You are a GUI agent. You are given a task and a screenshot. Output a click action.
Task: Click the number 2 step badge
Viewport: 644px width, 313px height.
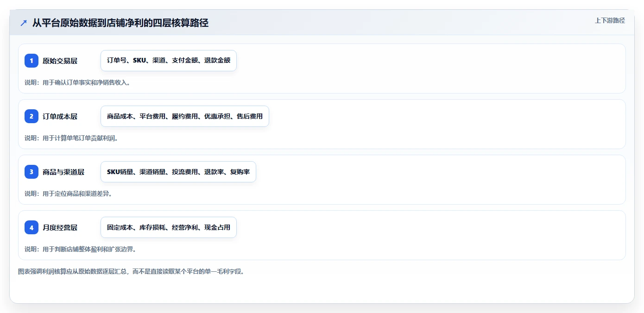pyautogui.click(x=32, y=116)
